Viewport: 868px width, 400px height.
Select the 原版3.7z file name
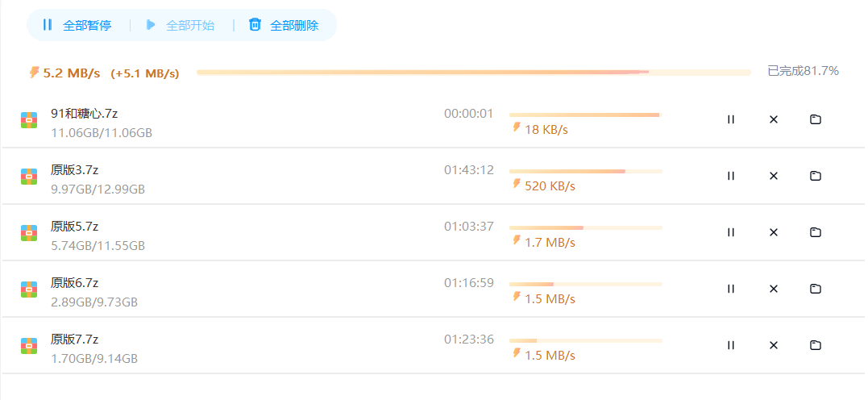[75, 169]
